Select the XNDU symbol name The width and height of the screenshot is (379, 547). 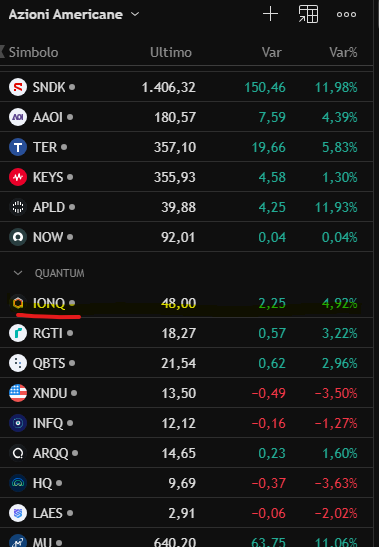[50, 393]
